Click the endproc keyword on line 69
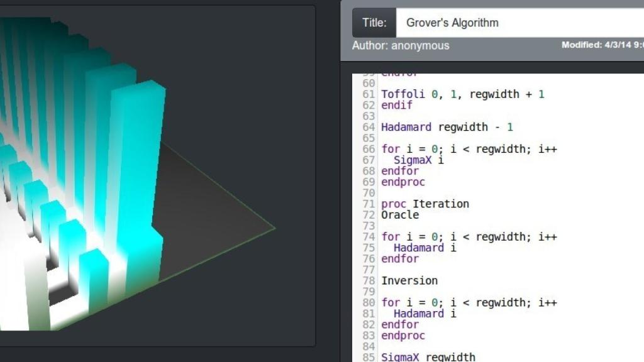 (x=402, y=182)
